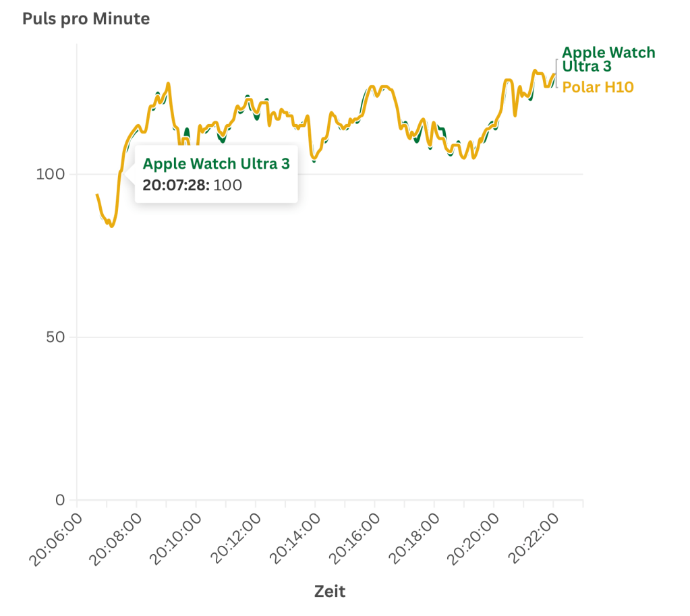690x616 pixels.
Task: Click the 20:16:00 x-axis tick label
Action: tap(354, 538)
